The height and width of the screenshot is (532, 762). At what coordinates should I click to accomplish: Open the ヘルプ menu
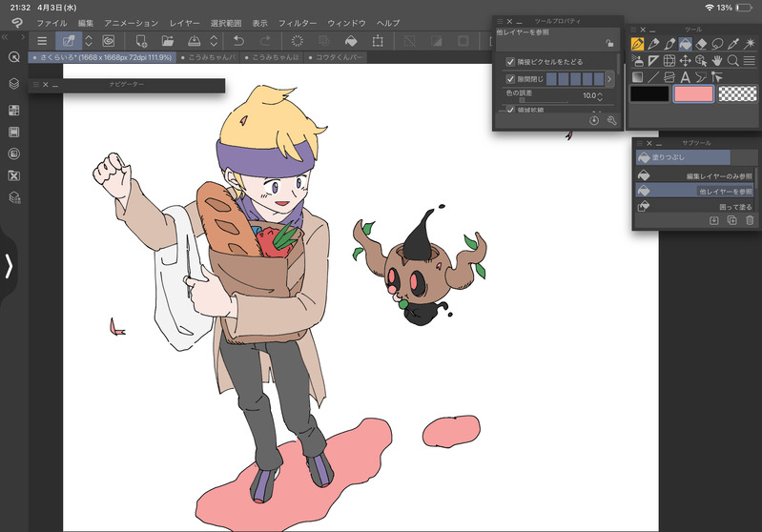point(388,23)
